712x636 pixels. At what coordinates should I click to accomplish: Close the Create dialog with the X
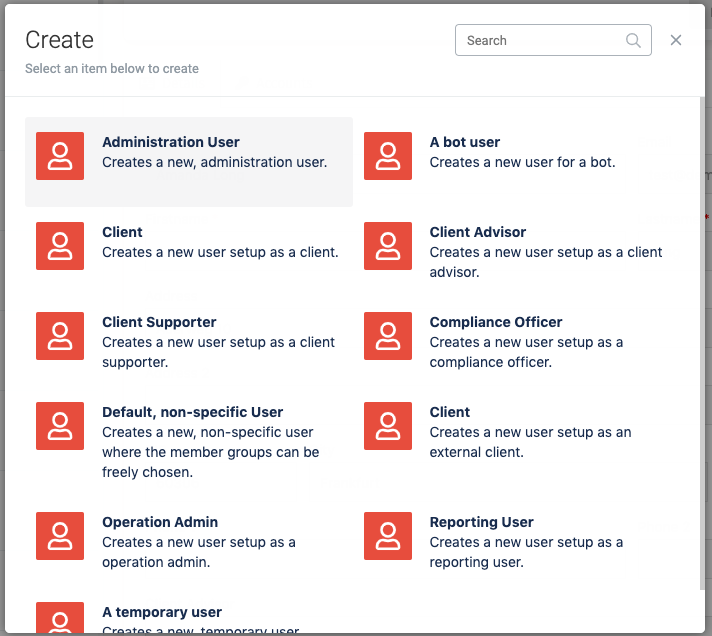coord(676,40)
